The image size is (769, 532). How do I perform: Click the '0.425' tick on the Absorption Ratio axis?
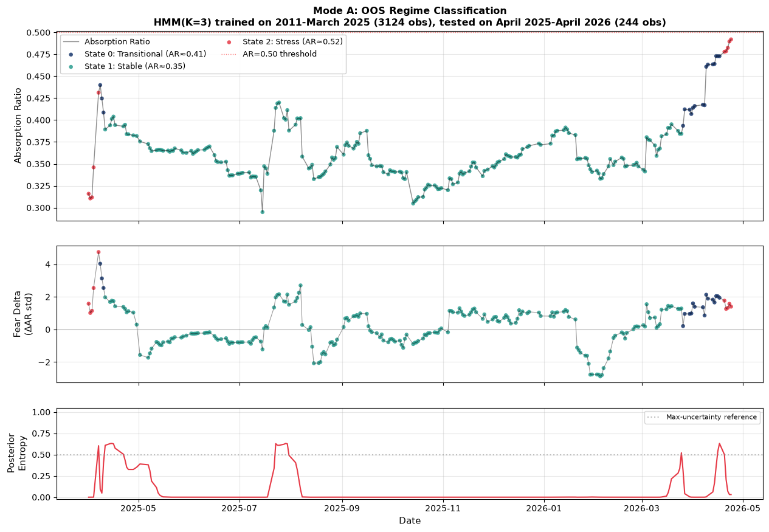coord(40,98)
